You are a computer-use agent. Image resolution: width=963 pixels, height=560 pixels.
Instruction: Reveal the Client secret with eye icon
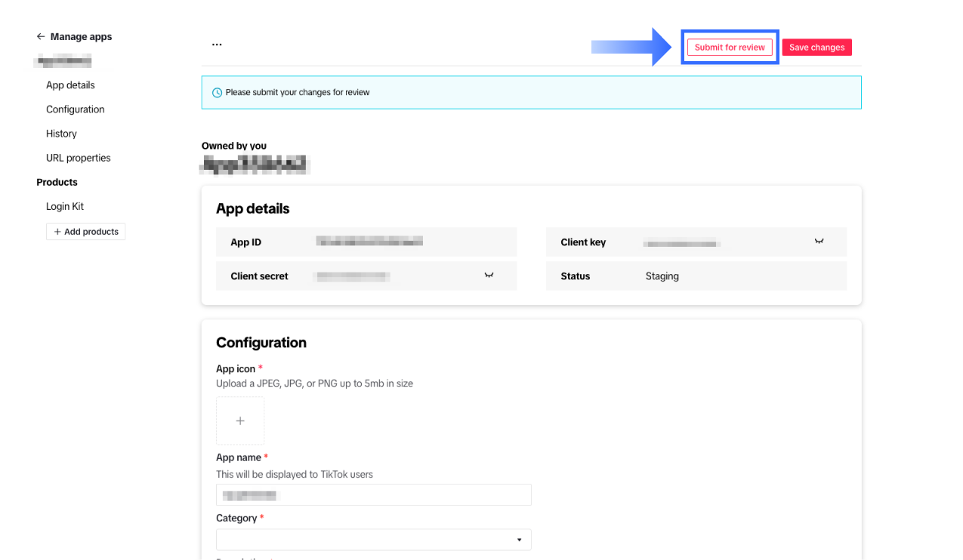point(489,275)
